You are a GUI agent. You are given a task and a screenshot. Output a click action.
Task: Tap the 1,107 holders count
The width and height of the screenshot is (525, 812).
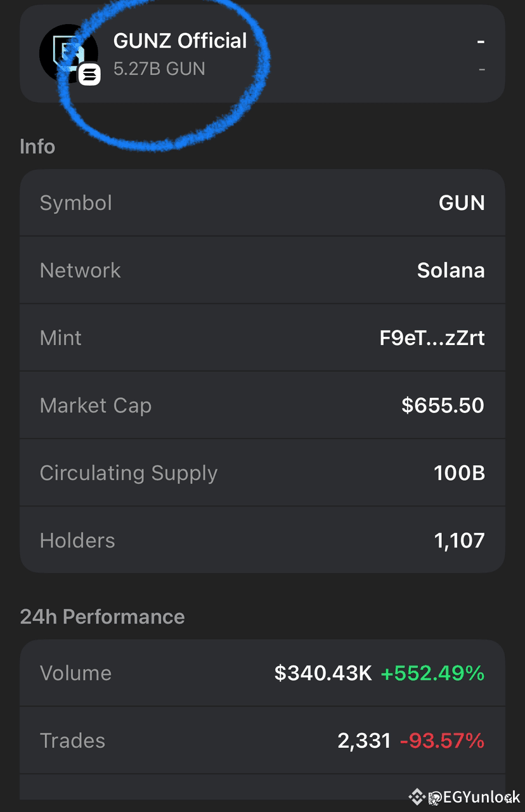(x=460, y=540)
